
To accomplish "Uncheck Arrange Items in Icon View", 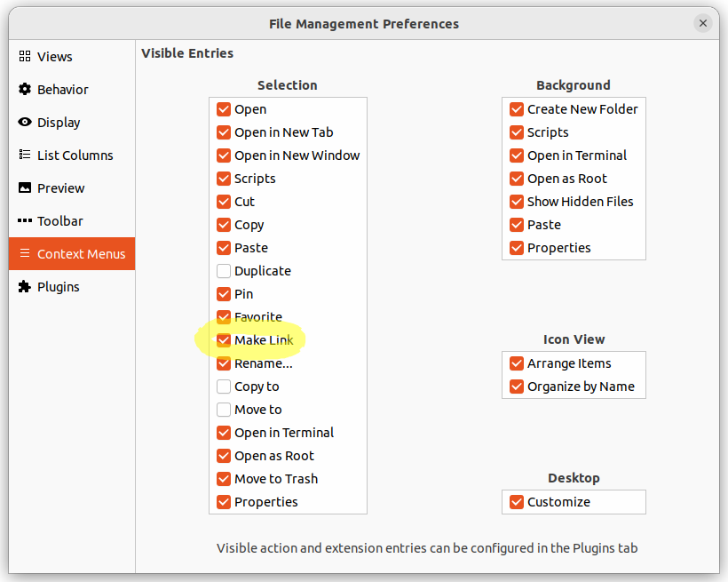I will pos(517,363).
